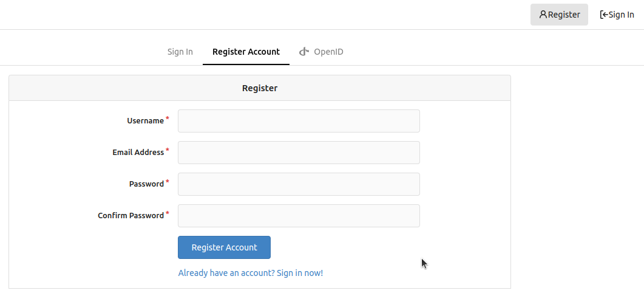Click the Confirm Password field label
Viewport: 644px width, 293px height.
(x=130, y=216)
